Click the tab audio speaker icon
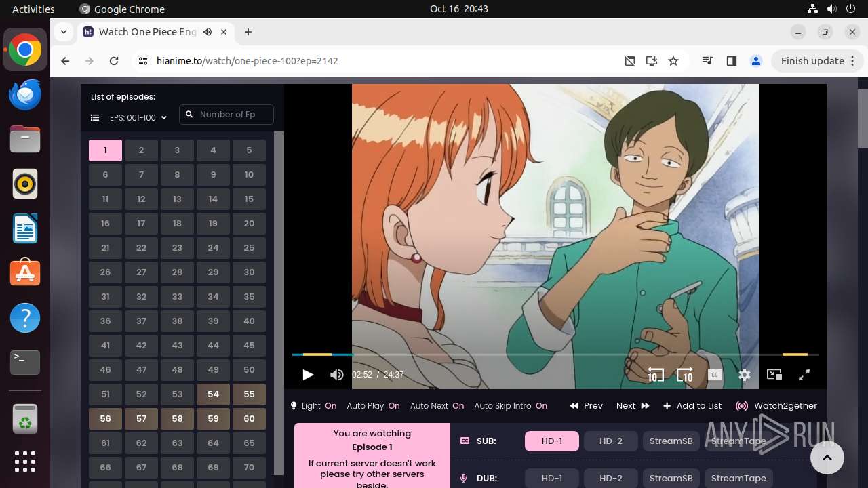Viewport: 868px width, 488px height. click(x=208, y=32)
